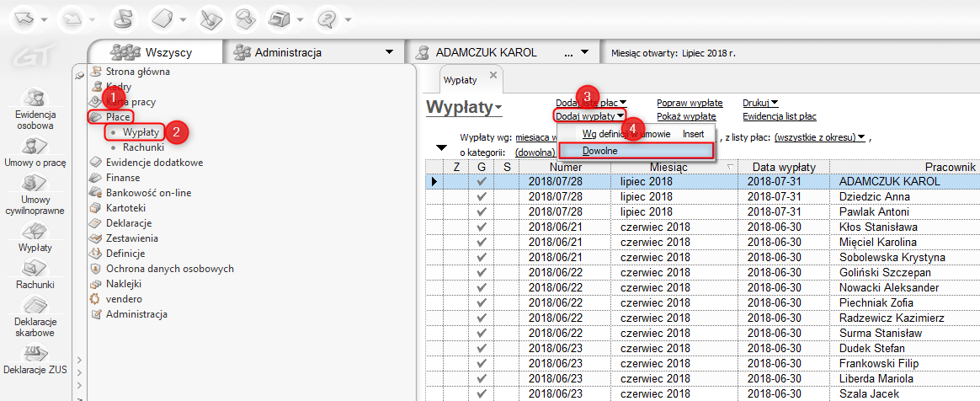Choose Wg definicji w umowie menu entry
The width and height of the screenshot is (980, 401).
click(x=636, y=133)
